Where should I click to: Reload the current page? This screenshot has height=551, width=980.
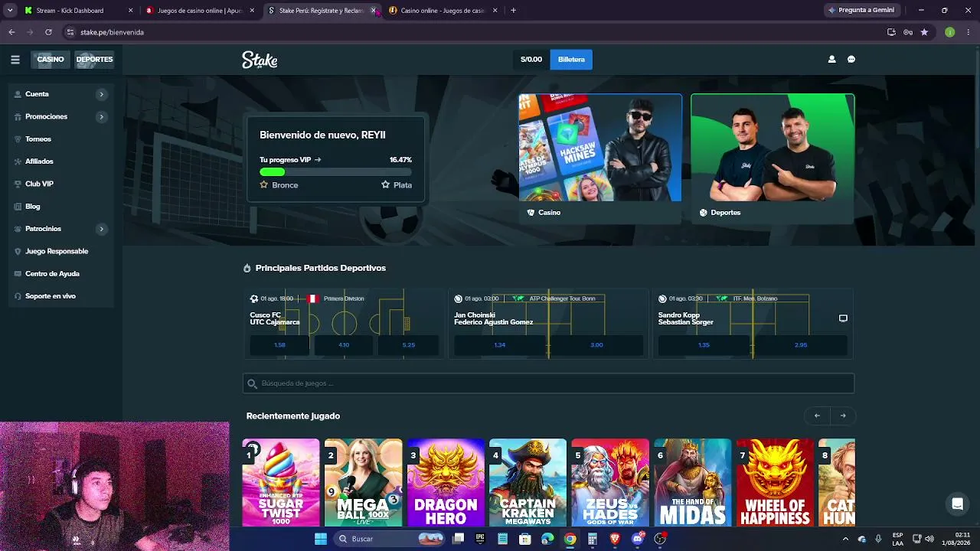[48, 32]
